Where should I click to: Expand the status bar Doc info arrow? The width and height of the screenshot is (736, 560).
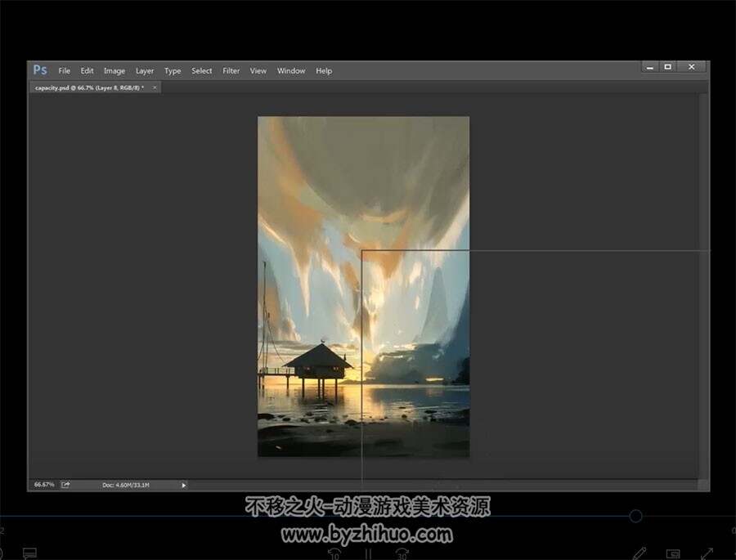coord(183,485)
